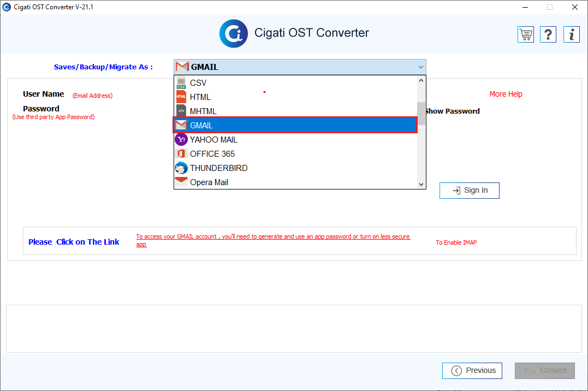
Task: Select THUNDERBIRD in dropdown list
Action: (x=295, y=168)
